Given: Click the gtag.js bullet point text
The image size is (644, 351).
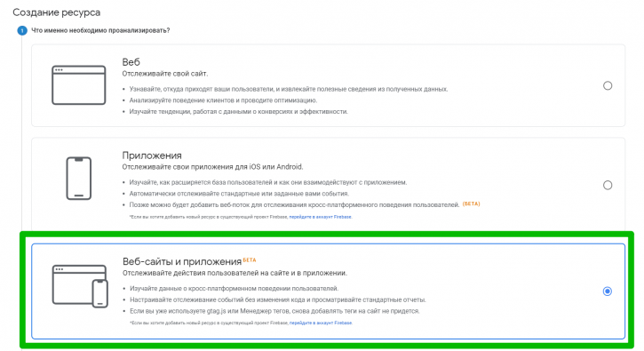Looking at the screenshot, I should pos(274,311).
